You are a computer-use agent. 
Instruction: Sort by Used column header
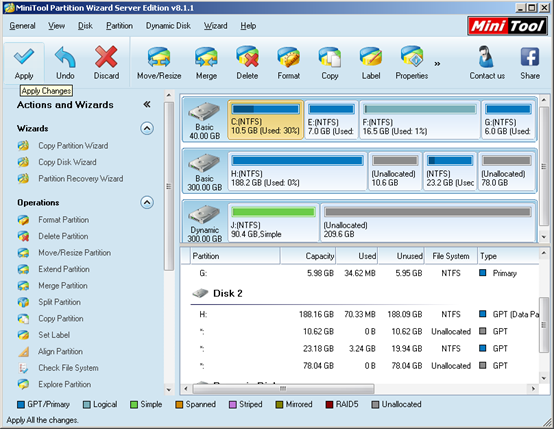pyautogui.click(x=357, y=256)
